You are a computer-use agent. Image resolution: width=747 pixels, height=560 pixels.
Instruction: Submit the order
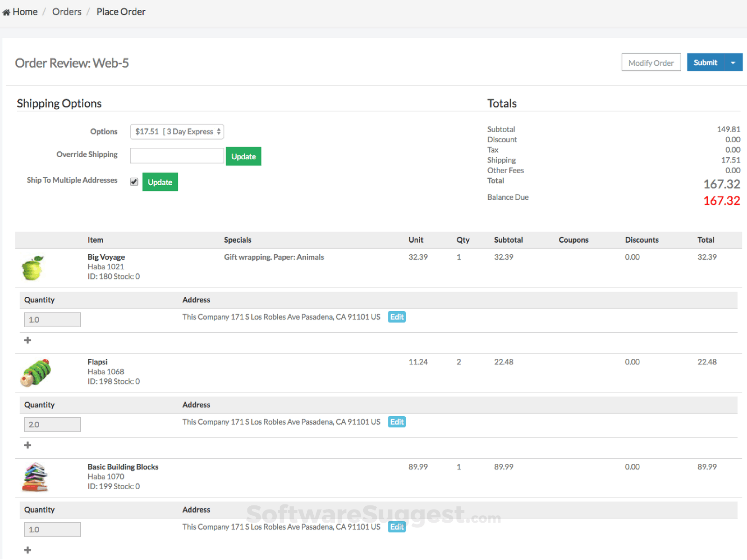coord(705,62)
